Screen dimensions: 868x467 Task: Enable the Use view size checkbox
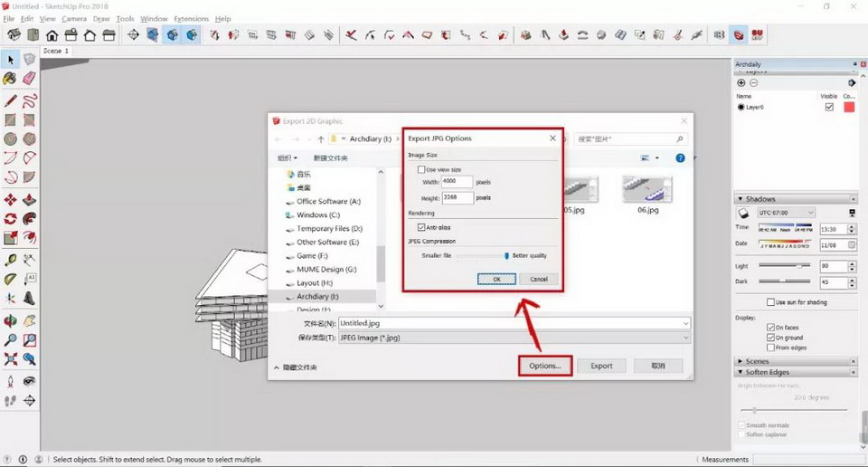tap(421, 169)
